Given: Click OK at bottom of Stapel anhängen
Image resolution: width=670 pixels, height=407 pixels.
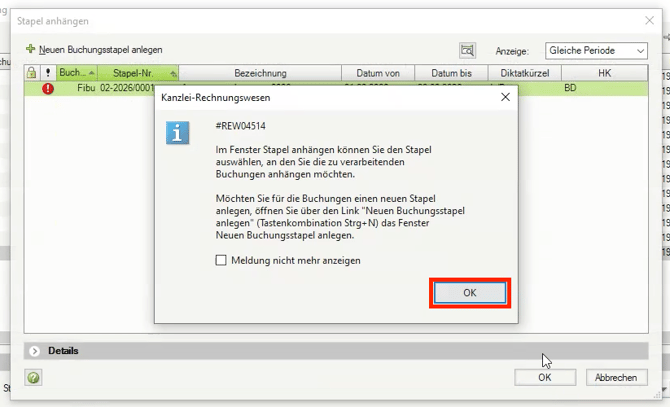Looking at the screenshot, I should coord(544,377).
